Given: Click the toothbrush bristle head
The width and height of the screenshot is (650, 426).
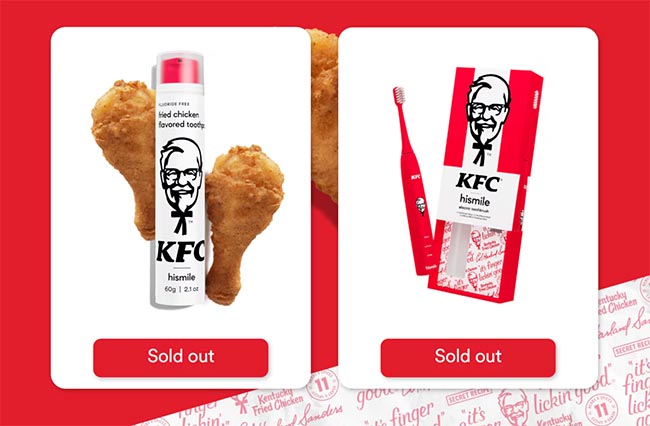Looking at the screenshot, I should (x=399, y=96).
